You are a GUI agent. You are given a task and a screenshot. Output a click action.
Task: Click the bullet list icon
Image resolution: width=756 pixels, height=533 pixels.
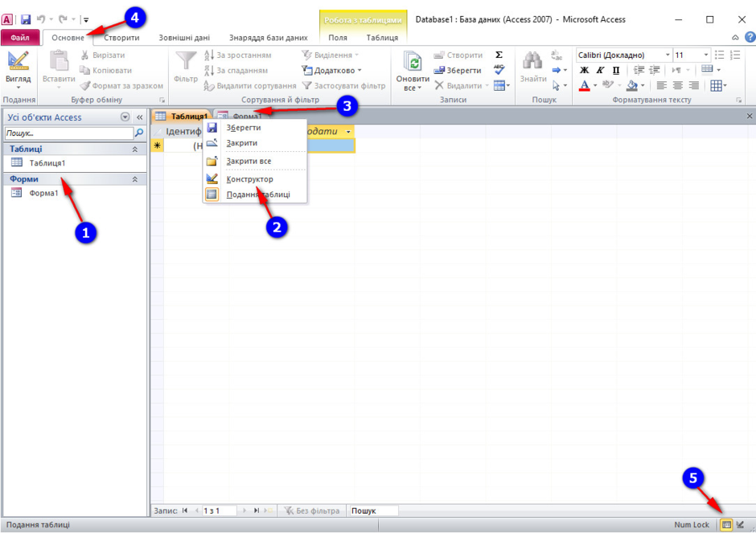point(719,55)
